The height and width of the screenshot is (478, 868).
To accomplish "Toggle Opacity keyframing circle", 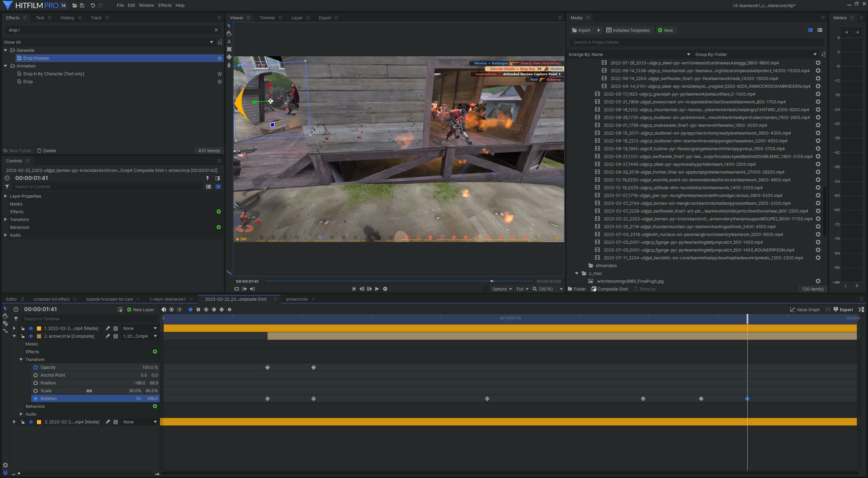I will [x=36, y=367].
